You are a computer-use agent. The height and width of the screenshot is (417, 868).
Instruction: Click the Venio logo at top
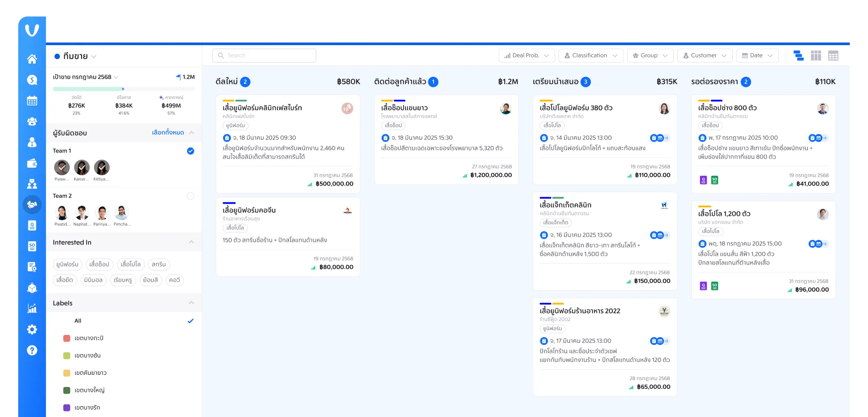click(32, 30)
